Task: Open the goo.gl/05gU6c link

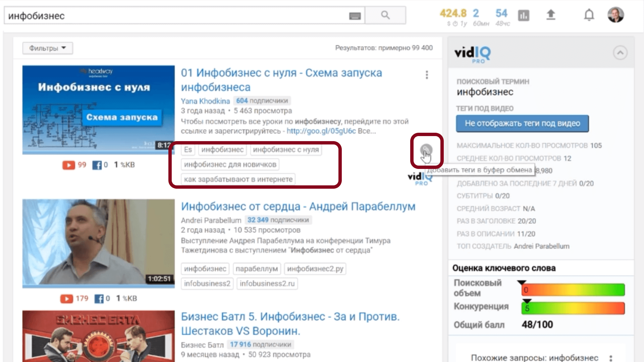Action: coord(321,131)
